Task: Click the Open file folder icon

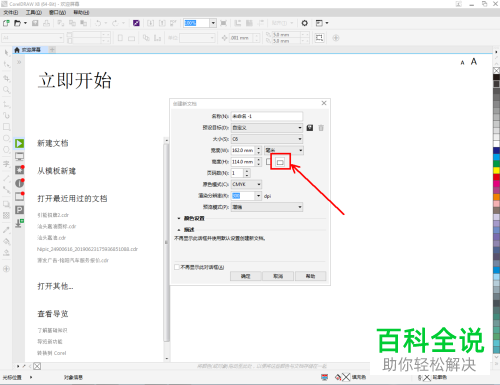Action: [17, 23]
